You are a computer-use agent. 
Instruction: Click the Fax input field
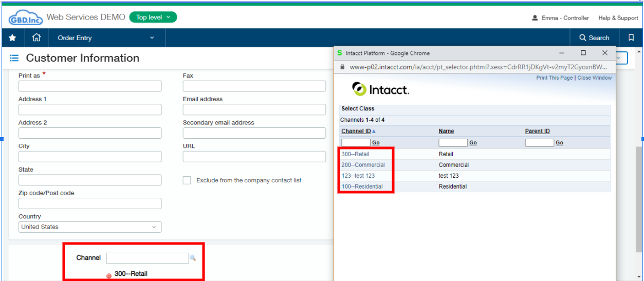254,86
